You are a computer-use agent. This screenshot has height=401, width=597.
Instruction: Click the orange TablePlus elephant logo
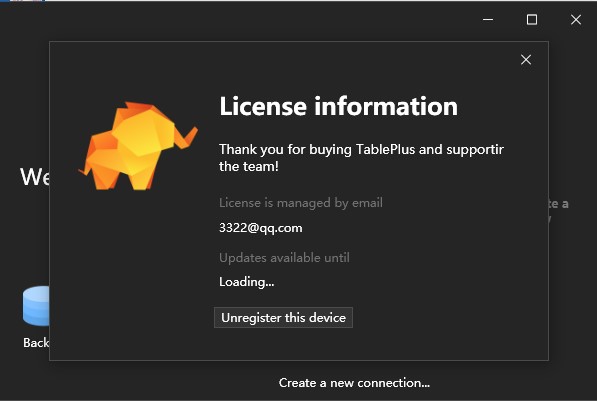138,146
